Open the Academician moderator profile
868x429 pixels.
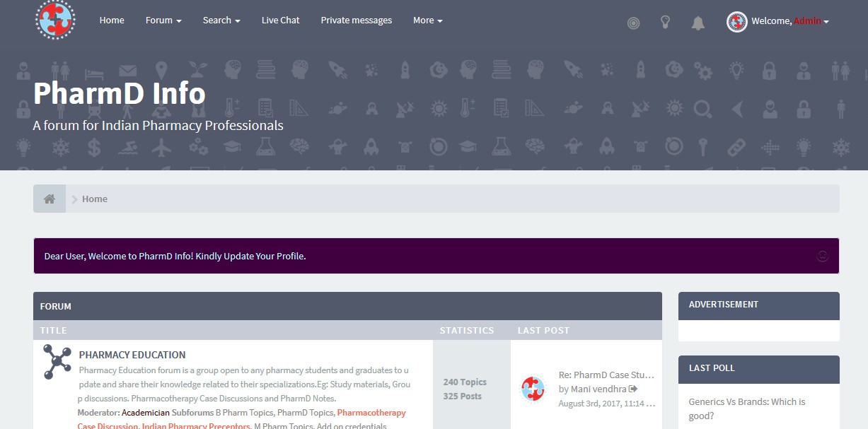point(146,412)
